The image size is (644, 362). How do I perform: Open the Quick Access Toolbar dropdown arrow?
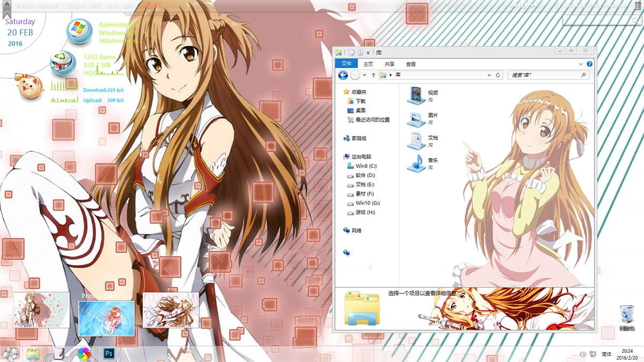369,53
